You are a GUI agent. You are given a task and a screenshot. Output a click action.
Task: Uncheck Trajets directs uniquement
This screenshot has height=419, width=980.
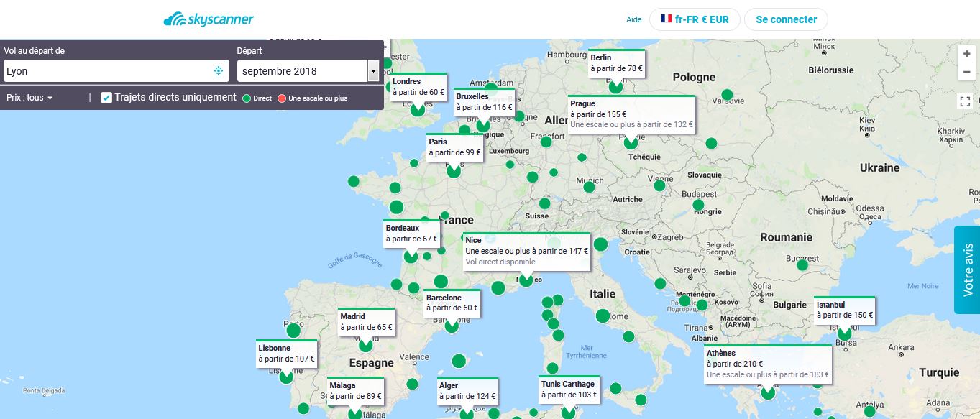coord(106,98)
